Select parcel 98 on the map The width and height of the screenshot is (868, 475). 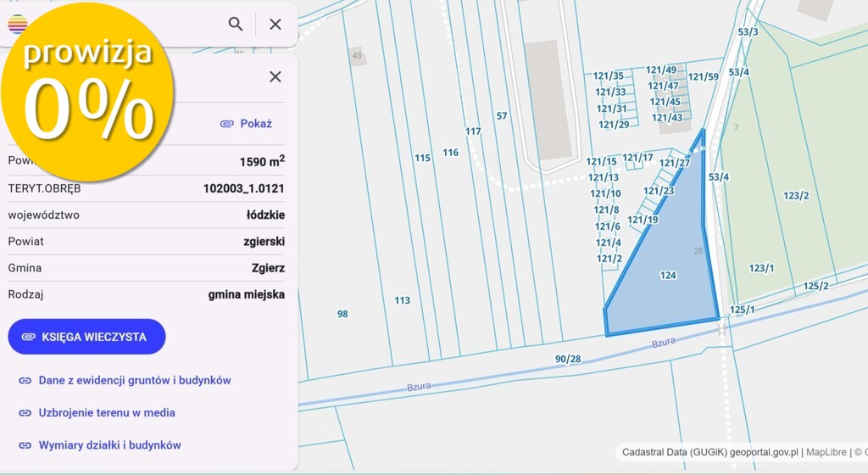(x=342, y=314)
